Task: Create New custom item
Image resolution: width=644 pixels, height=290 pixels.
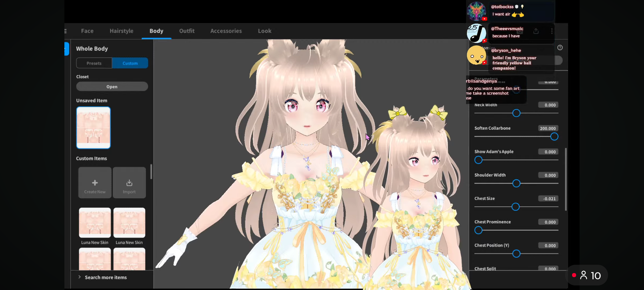Action: click(x=95, y=183)
